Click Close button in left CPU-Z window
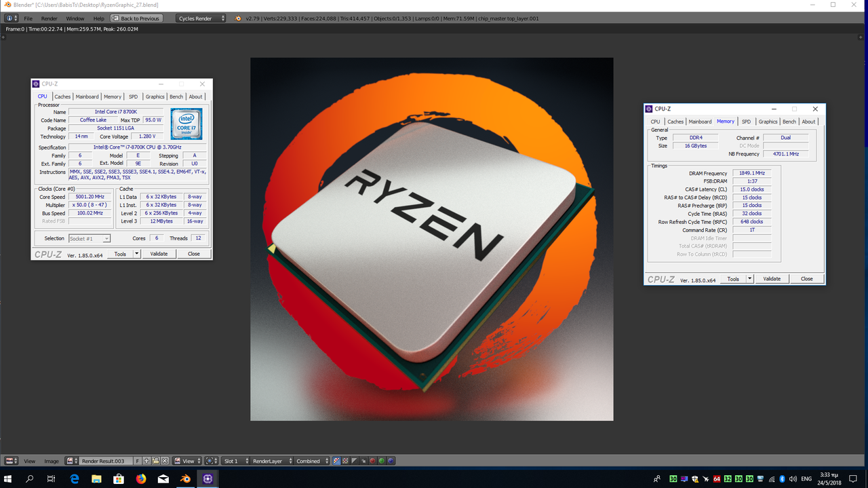Image resolution: width=868 pixels, height=488 pixels. tap(194, 254)
